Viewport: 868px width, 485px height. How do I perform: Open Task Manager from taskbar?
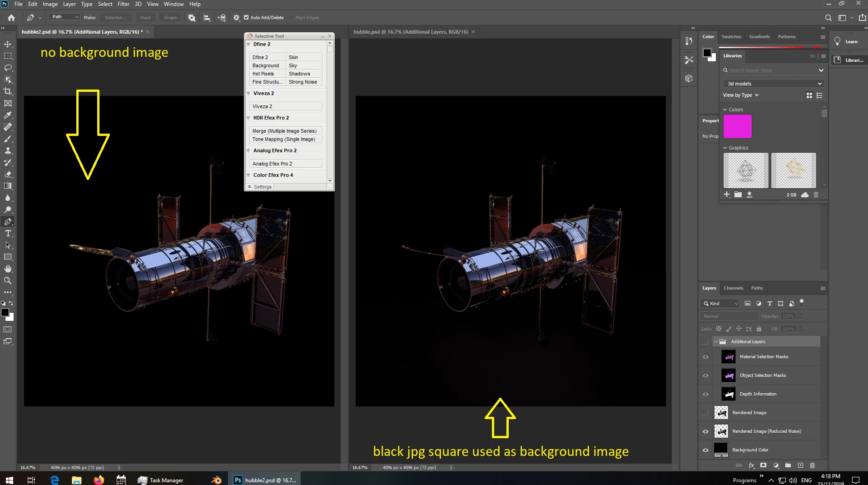click(x=160, y=480)
